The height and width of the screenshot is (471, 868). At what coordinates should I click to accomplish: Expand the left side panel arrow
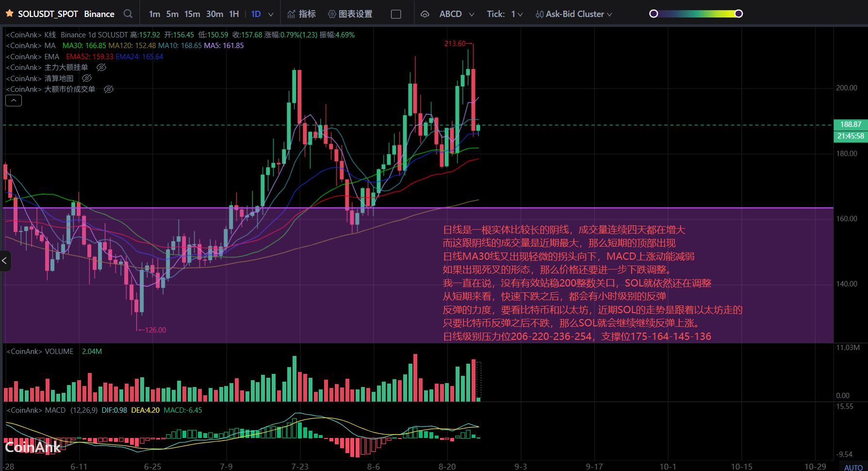click(5, 261)
